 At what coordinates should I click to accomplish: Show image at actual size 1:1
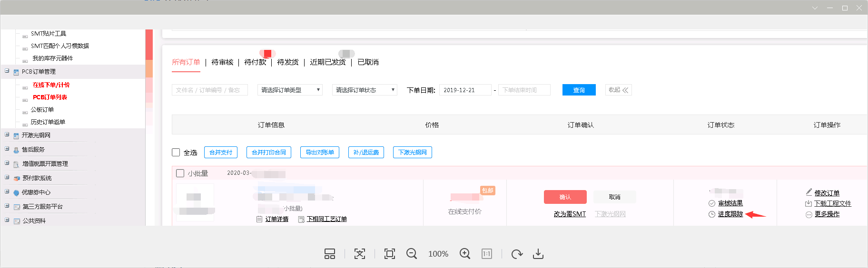(x=486, y=254)
